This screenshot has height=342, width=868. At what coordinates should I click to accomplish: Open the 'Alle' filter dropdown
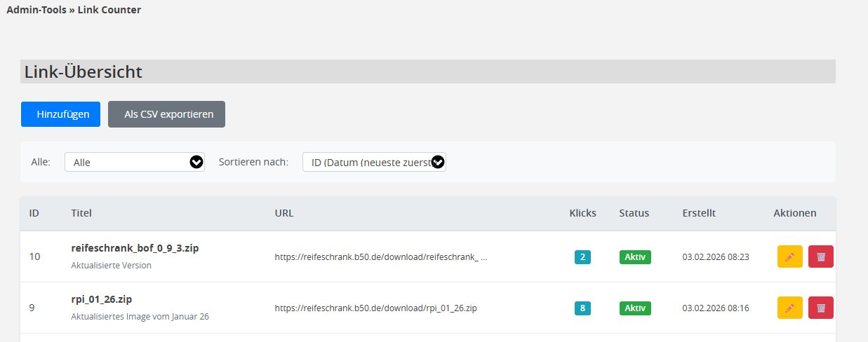(134, 162)
